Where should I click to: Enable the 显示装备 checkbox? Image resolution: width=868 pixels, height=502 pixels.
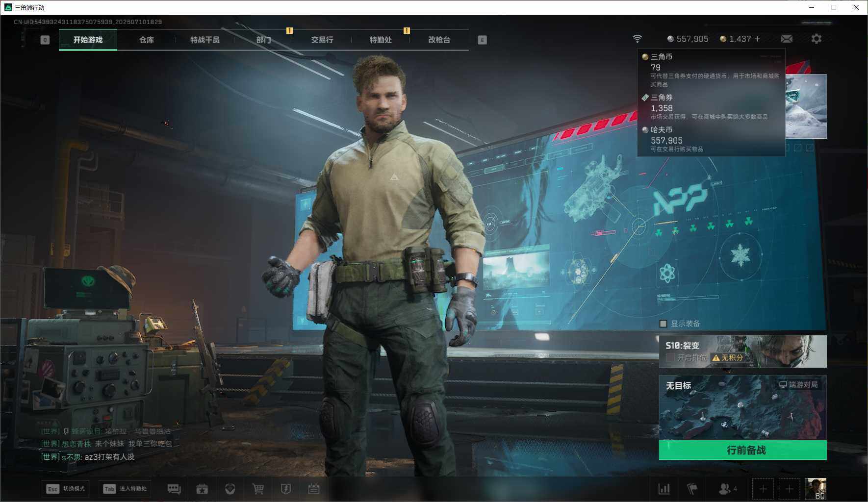click(x=664, y=324)
